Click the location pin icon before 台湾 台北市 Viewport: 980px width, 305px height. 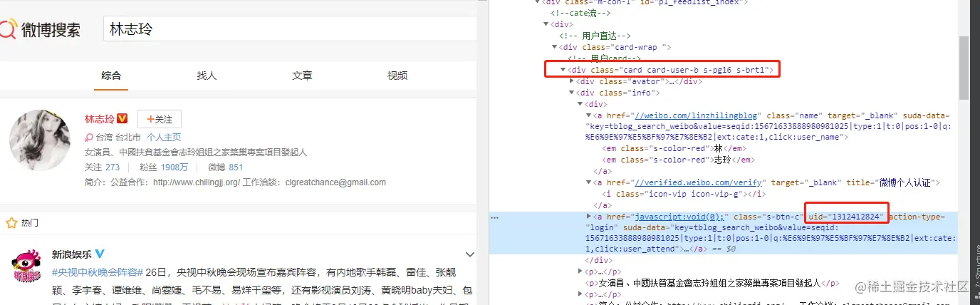[89, 138]
